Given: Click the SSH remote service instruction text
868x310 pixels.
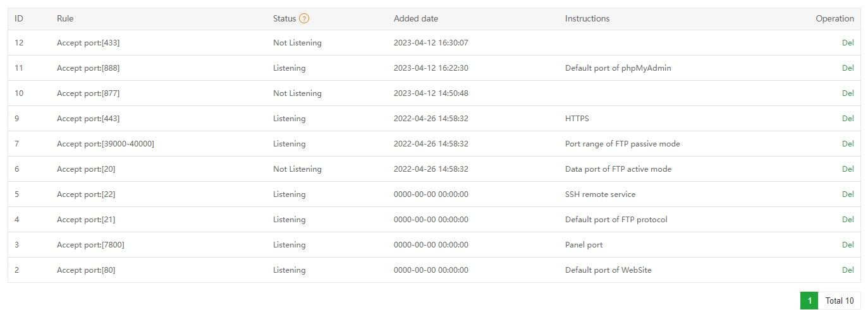Looking at the screenshot, I should pyautogui.click(x=600, y=194).
